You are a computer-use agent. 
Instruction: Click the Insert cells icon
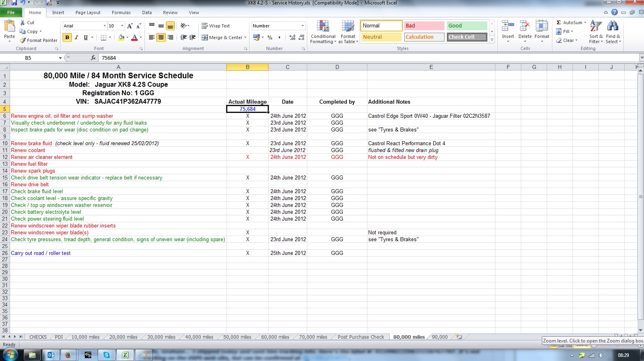(508, 27)
